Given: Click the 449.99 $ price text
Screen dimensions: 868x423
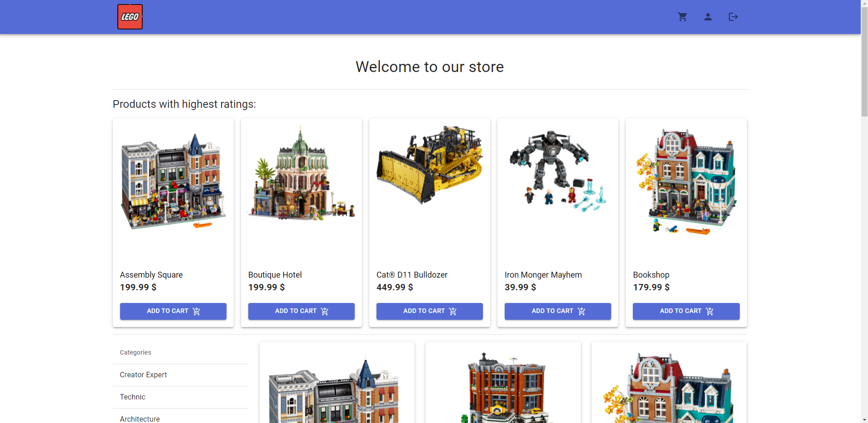Looking at the screenshot, I should (x=395, y=287).
